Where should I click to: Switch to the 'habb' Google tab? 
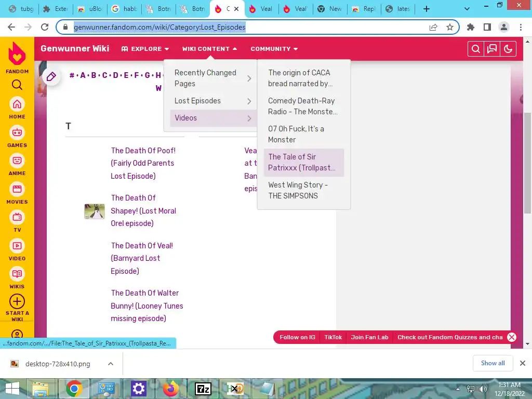(125, 9)
